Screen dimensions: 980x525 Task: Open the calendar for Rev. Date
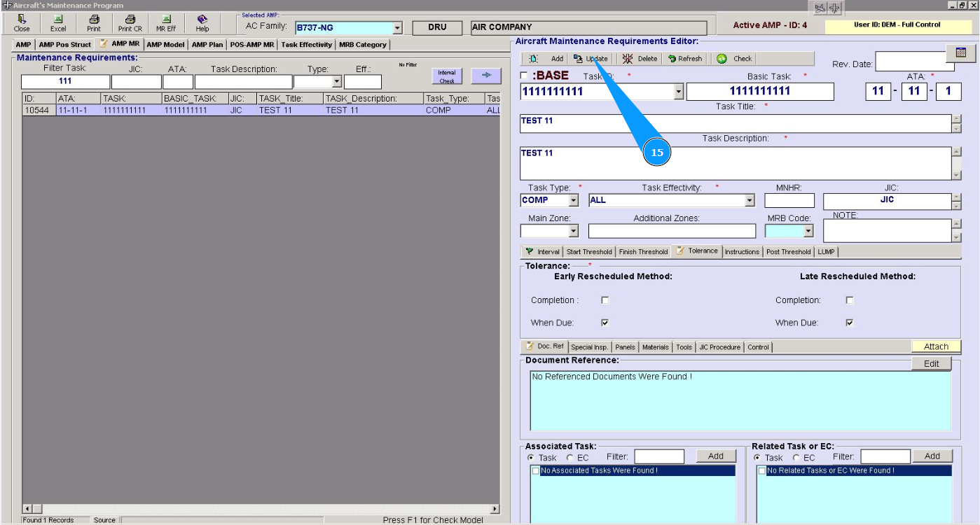click(960, 53)
